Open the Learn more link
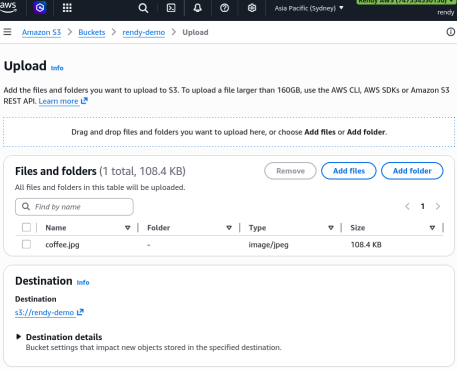The height and width of the screenshot is (369, 457). [58, 101]
